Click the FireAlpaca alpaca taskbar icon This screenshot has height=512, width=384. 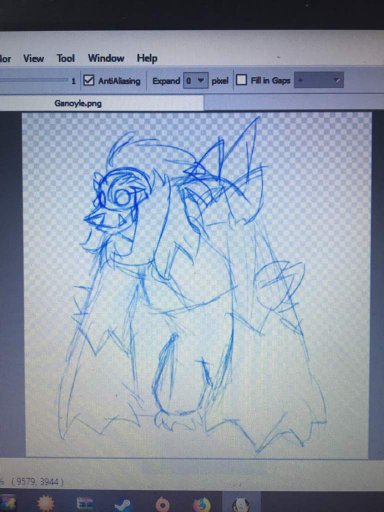pos(240,504)
